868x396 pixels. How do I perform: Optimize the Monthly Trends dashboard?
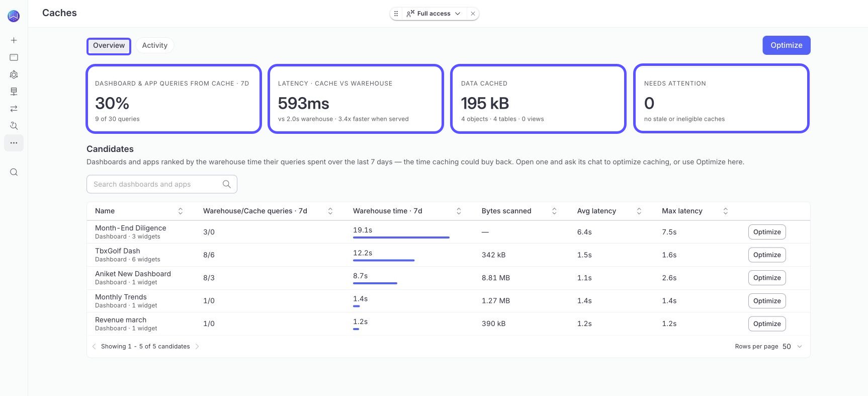click(x=767, y=301)
